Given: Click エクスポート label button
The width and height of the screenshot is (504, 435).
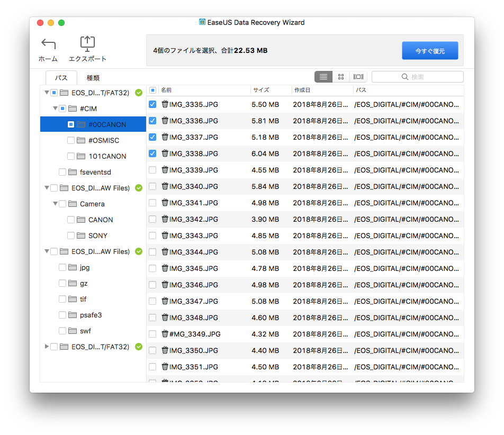Looking at the screenshot, I should point(87,59).
